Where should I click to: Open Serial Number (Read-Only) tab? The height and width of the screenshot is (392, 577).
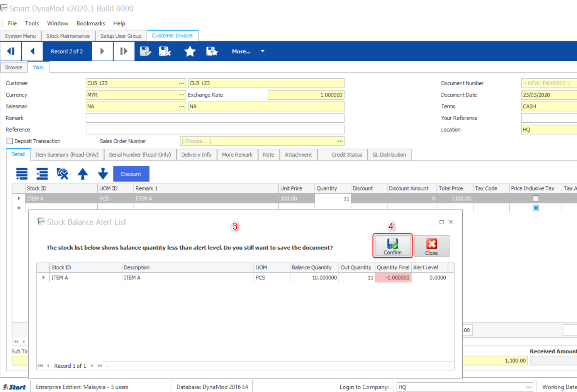pyautogui.click(x=140, y=155)
